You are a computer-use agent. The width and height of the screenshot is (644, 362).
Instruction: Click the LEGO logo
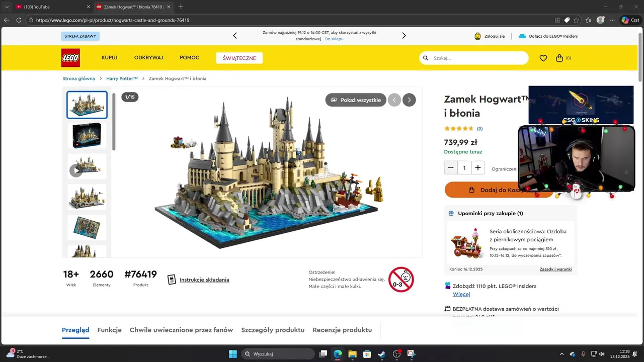[70, 58]
